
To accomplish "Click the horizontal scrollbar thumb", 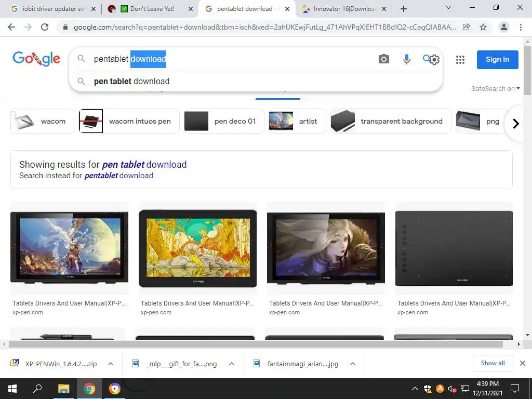I will (256, 344).
